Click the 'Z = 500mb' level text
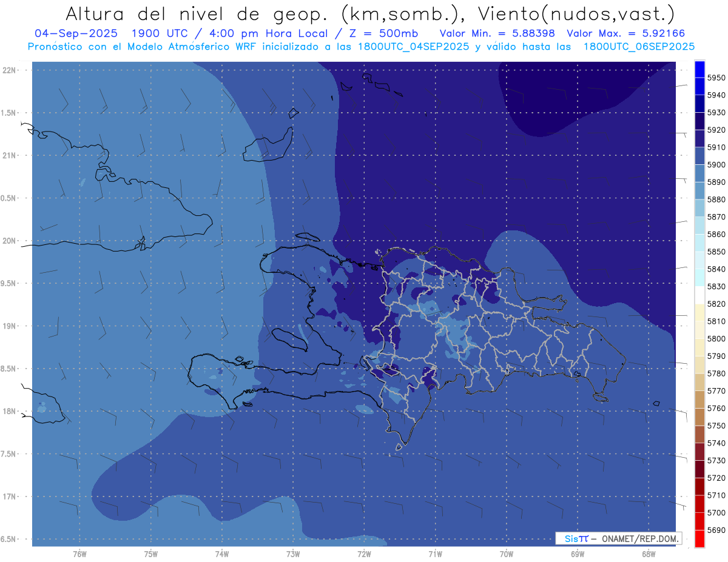The width and height of the screenshot is (728, 562). (388, 33)
